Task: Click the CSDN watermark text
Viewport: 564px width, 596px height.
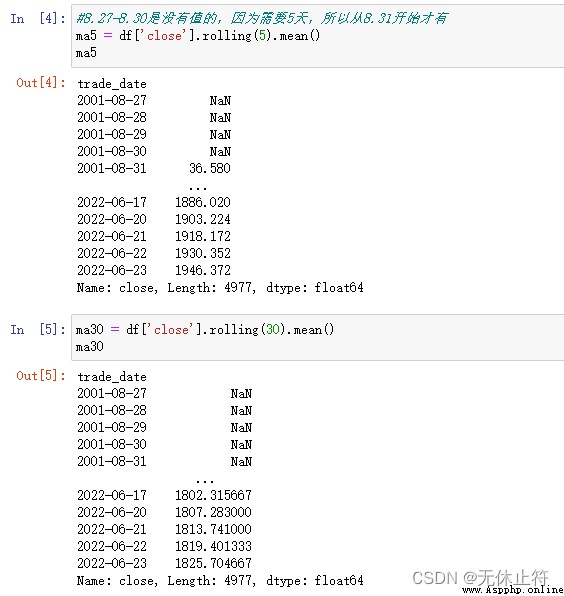Action: tap(480, 578)
